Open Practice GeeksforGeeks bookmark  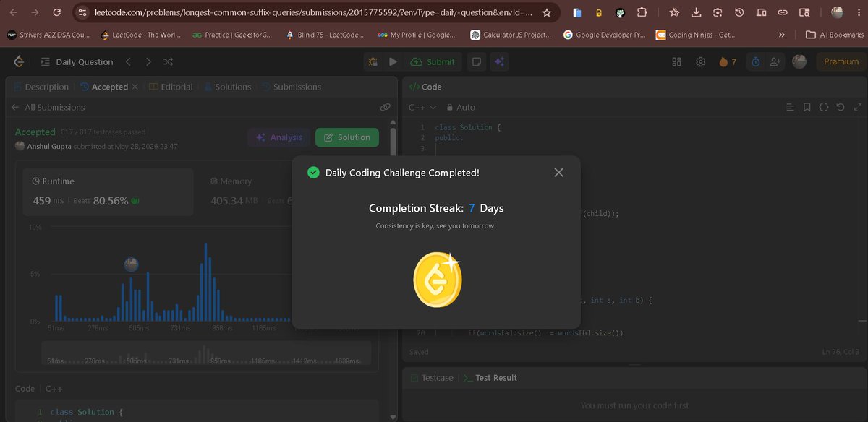(232, 35)
